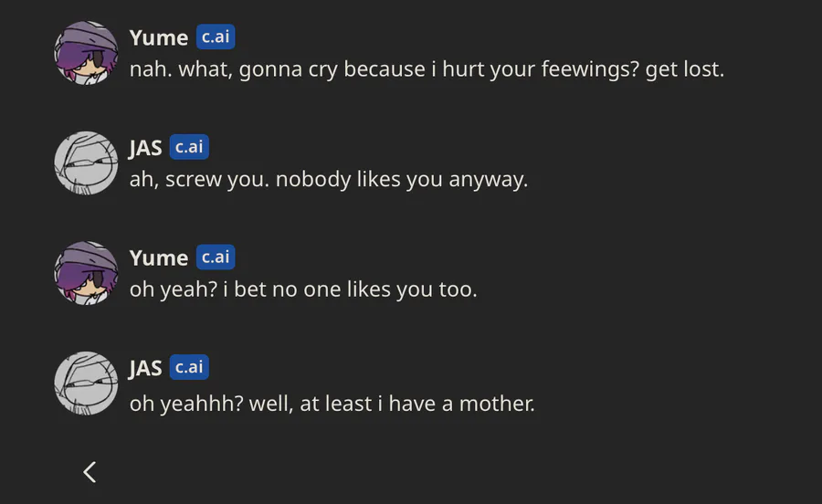Viewport: 822px width, 504px height.
Task: Click the message 'nah. what, gonna cry because...'
Action: coord(427,69)
